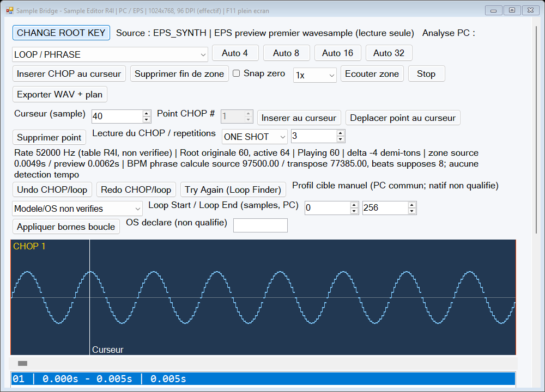Click the CHANGE ROOT KEY button
The image size is (545, 392).
(x=61, y=33)
